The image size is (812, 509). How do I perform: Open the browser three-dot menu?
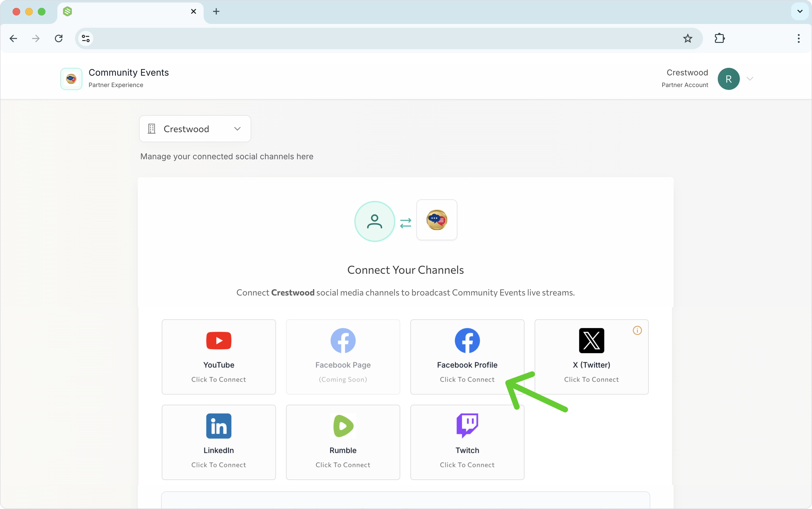tap(798, 38)
